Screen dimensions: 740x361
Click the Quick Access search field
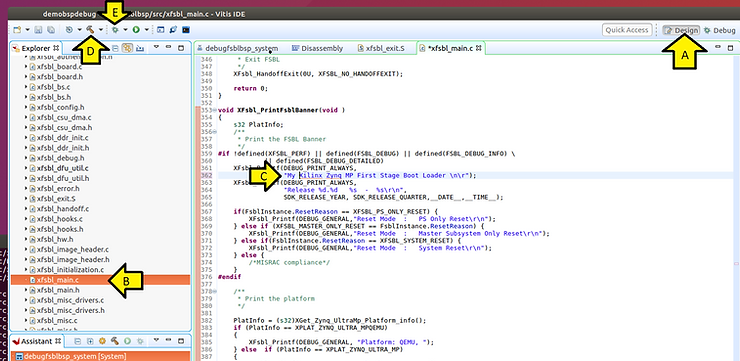pyautogui.click(x=627, y=30)
